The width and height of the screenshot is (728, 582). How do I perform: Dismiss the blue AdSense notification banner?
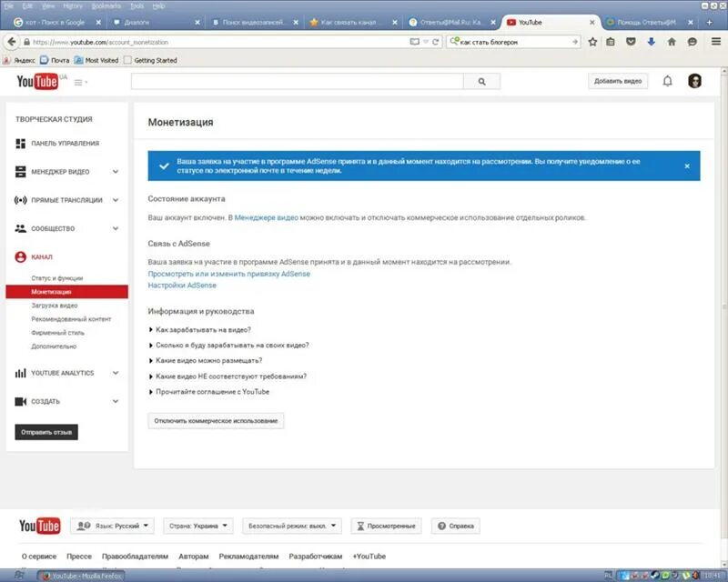click(687, 166)
